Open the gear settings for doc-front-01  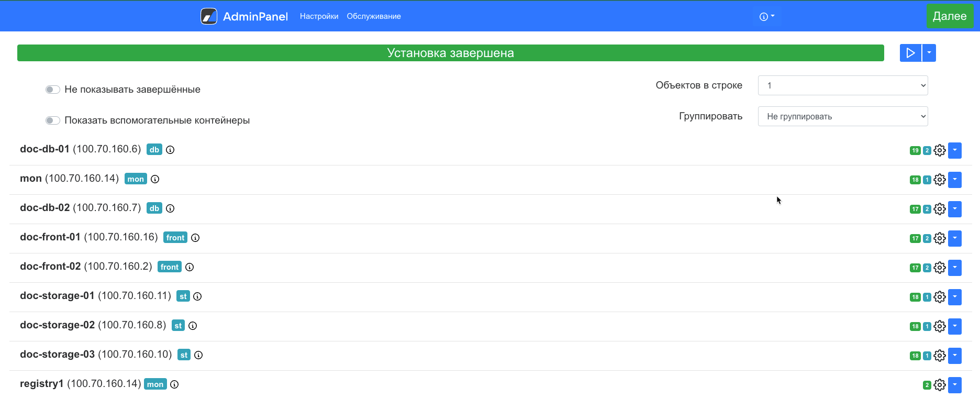point(940,238)
